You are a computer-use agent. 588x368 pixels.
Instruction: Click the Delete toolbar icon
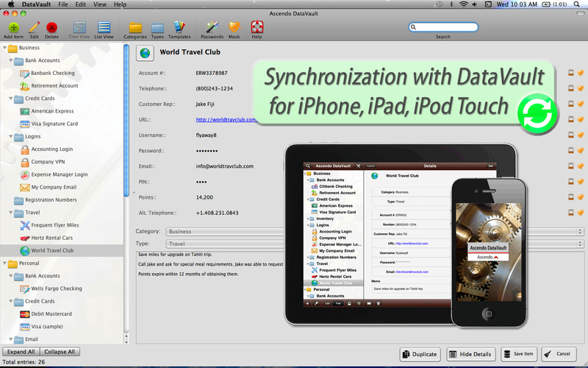coord(51,27)
